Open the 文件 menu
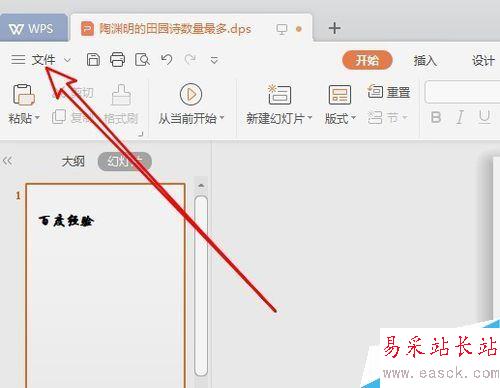 point(43,60)
